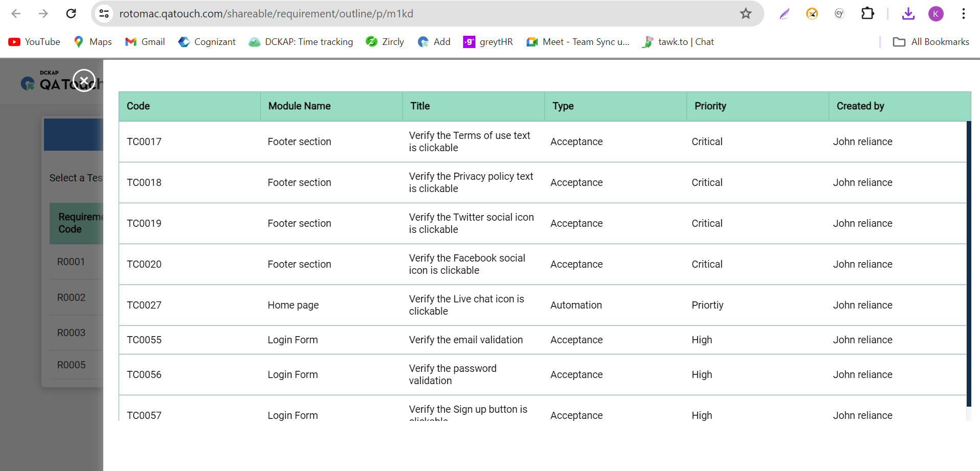Open profile K account menu
The height and width of the screenshot is (471, 980).
[936, 14]
